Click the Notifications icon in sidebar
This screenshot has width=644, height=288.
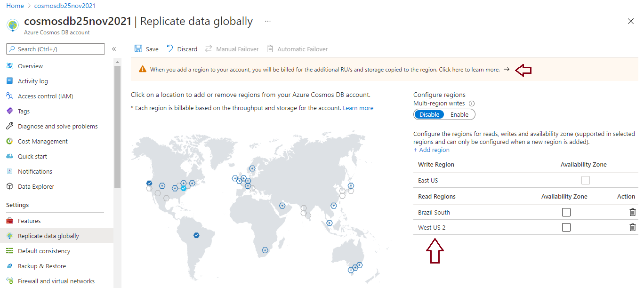pyautogui.click(x=9, y=171)
